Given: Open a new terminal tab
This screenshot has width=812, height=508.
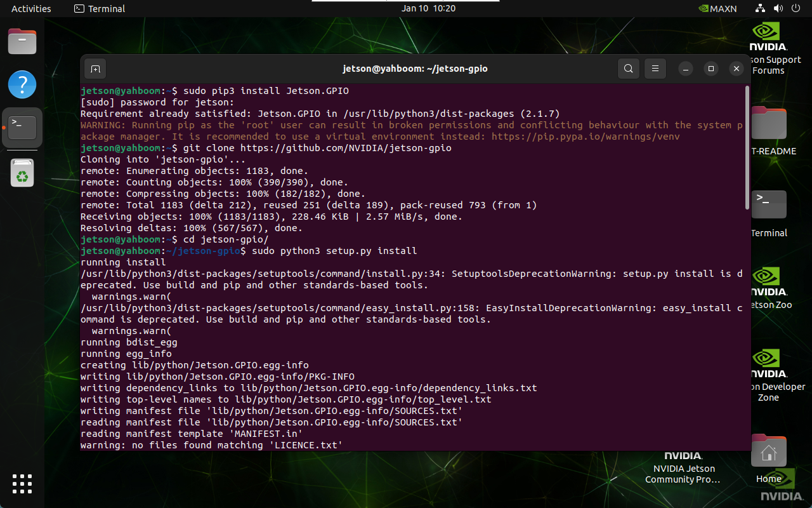Looking at the screenshot, I should tap(95, 69).
